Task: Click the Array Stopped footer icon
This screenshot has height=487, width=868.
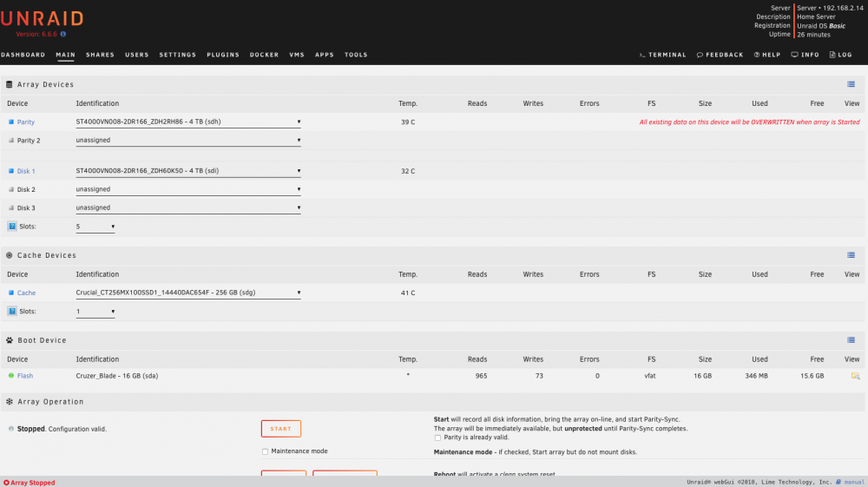Action: (6, 483)
